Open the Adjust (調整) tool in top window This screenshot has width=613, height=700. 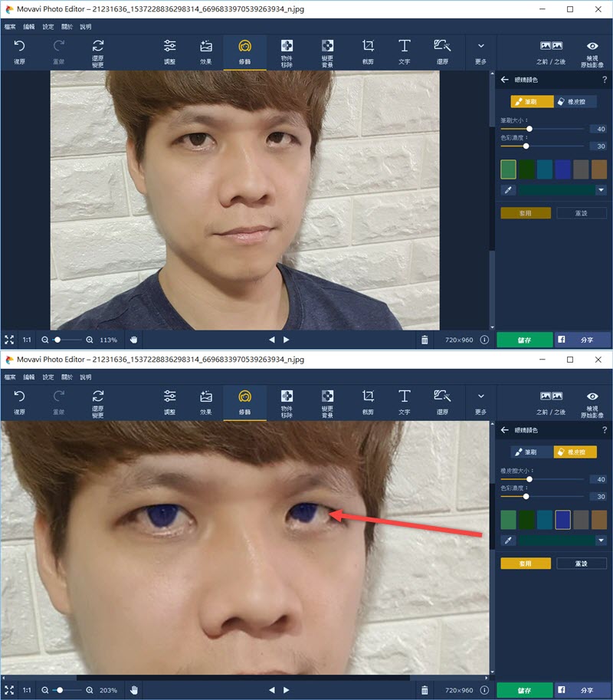pos(169,52)
